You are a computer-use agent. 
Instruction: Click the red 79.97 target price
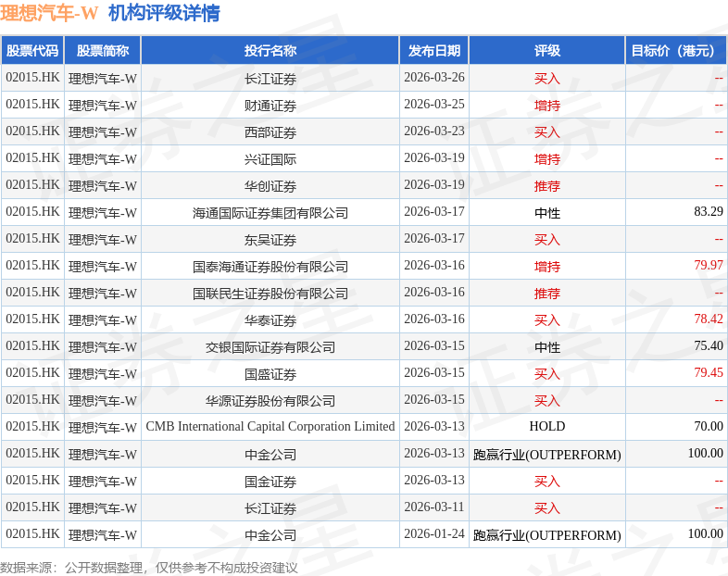[x=708, y=266]
